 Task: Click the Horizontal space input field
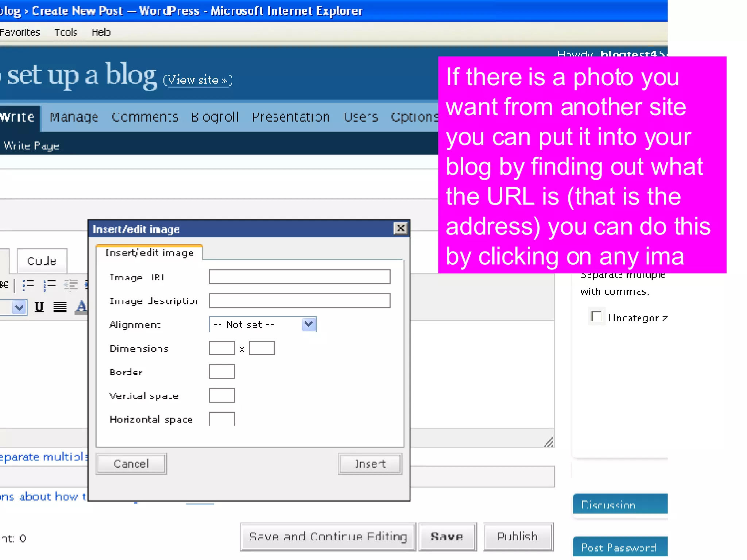tap(222, 419)
